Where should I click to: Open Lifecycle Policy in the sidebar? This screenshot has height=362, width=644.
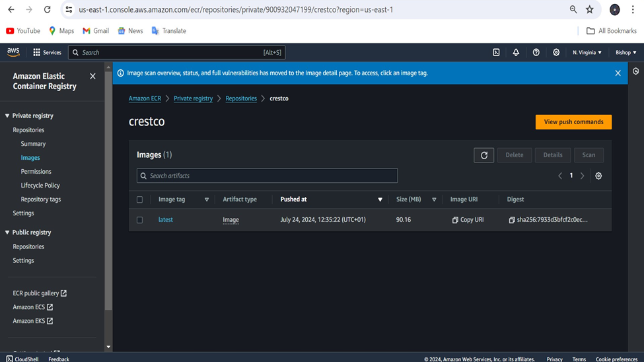pyautogui.click(x=40, y=186)
